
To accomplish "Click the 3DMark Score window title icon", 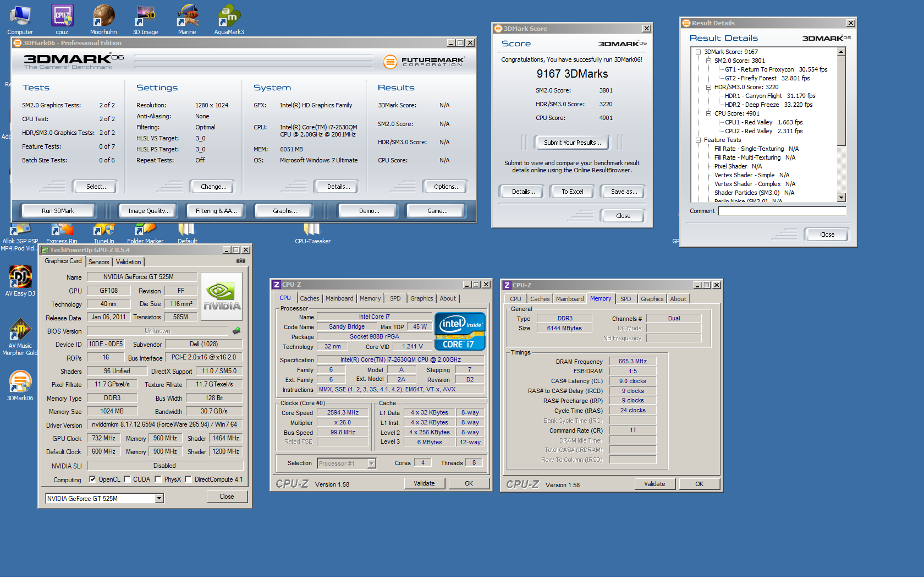I will pos(498,29).
